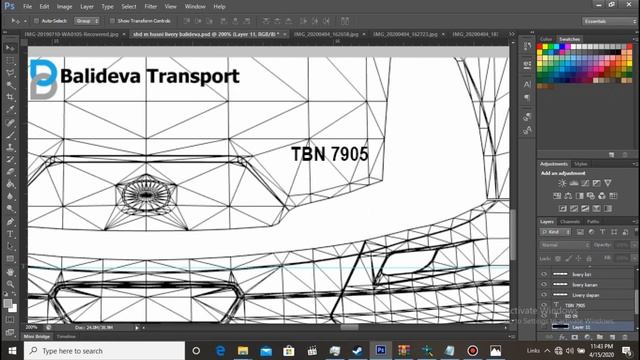The width and height of the screenshot is (640, 360).
Task: Add a Levels adjustment
Action: 573,183
